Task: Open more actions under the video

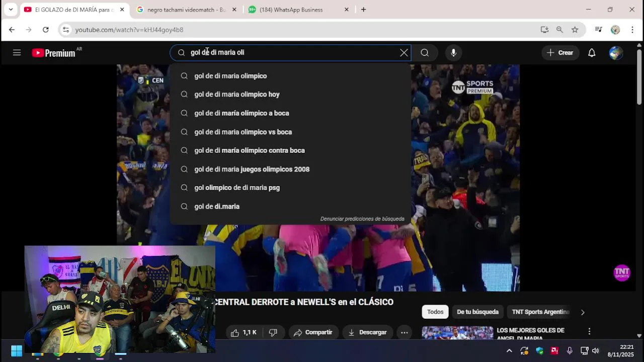Action: point(404,332)
